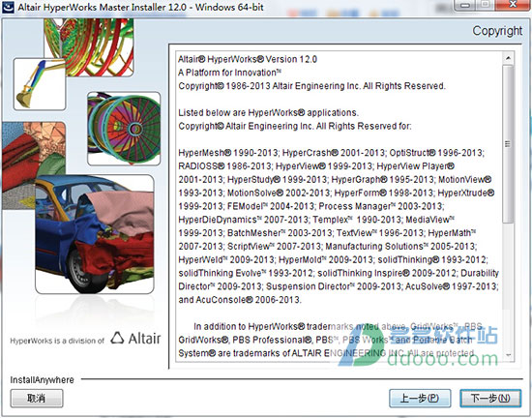Minimize the installer window
This screenshot has width=532, height=418.
[x=466, y=5]
